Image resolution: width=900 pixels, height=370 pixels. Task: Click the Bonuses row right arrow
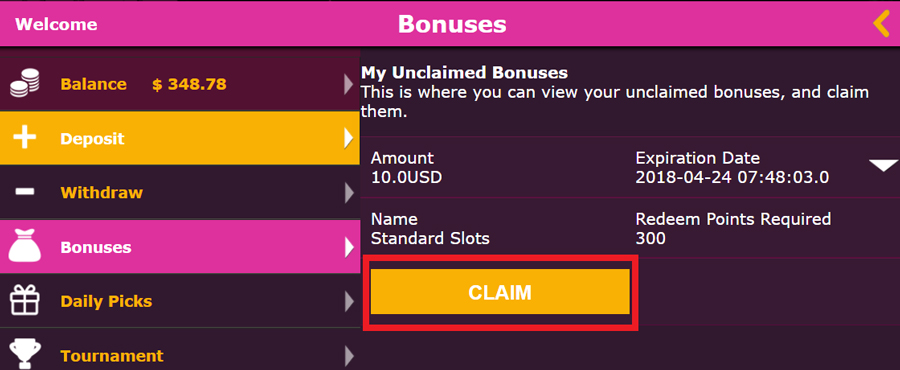348,247
